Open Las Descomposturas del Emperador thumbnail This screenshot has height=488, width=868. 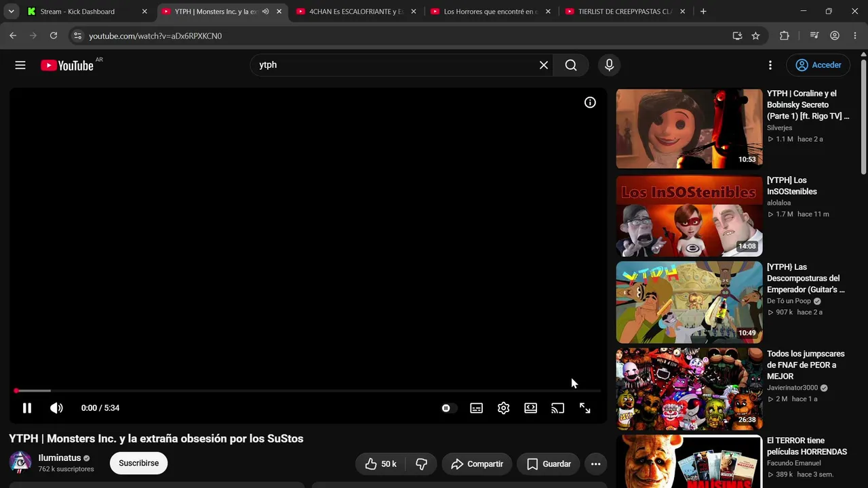[689, 302]
